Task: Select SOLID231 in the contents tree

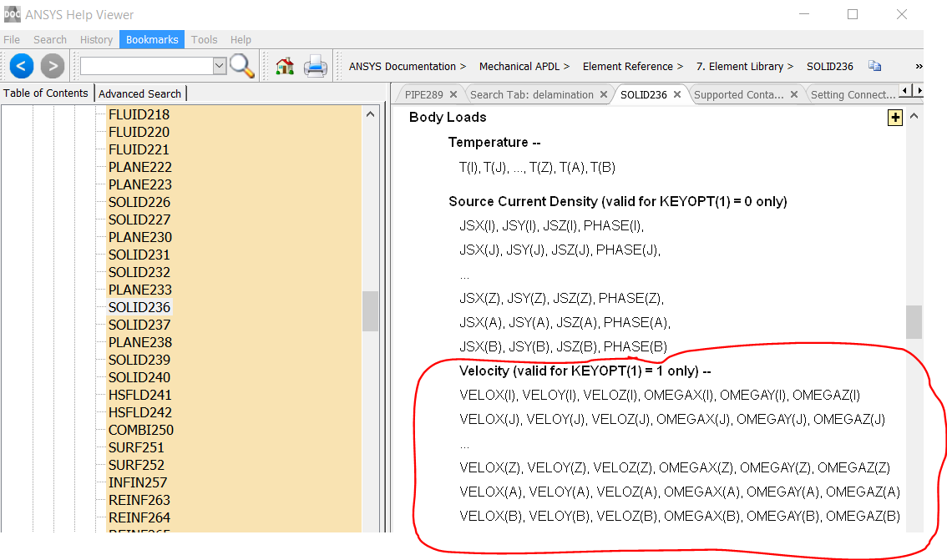Action: click(x=139, y=255)
